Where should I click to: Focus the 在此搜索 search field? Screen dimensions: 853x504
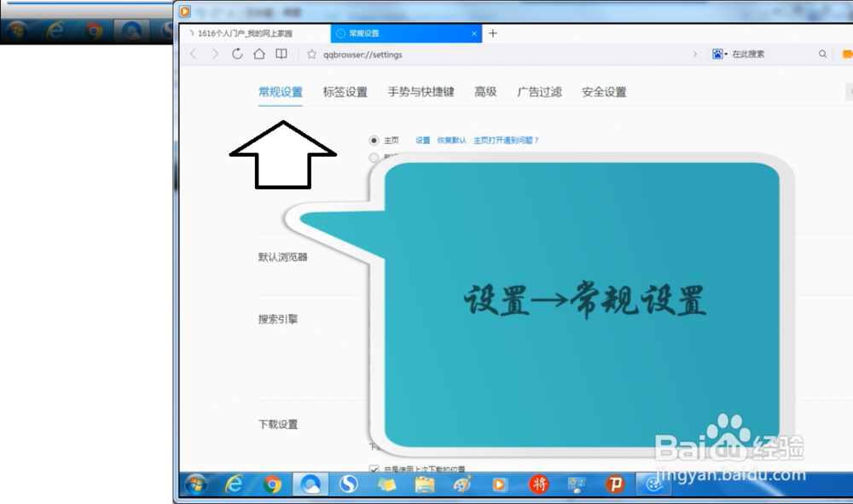[748, 54]
